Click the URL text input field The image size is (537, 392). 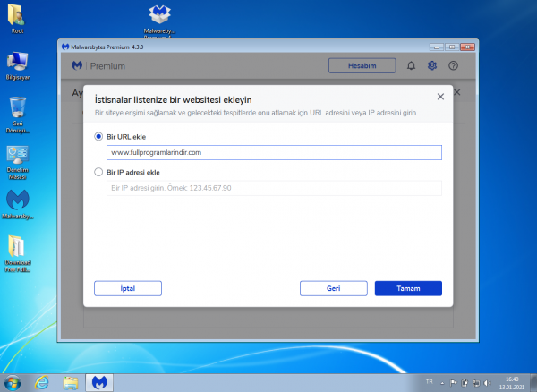coord(268,152)
